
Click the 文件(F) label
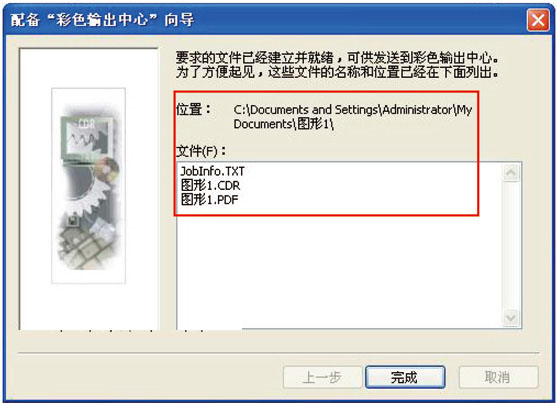(201, 151)
